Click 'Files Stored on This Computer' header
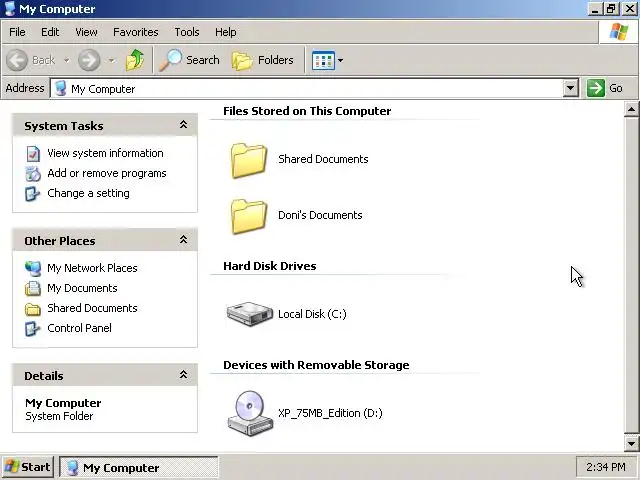 307,111
